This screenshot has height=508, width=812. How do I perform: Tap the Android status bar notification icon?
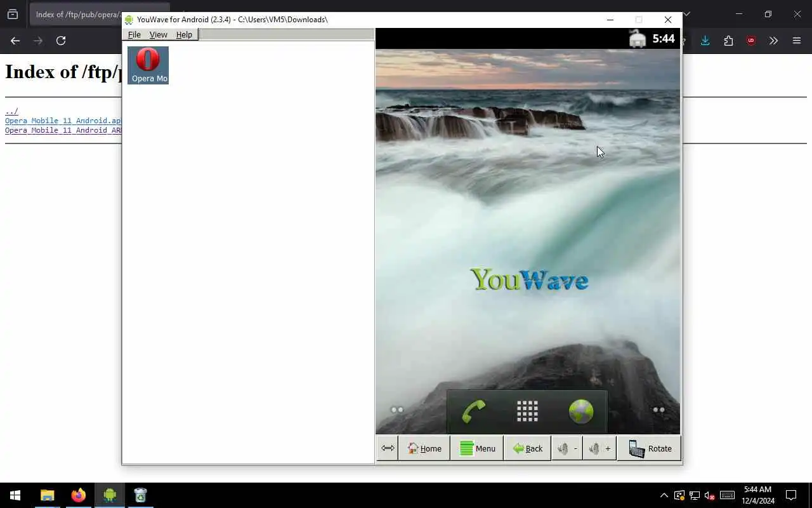point(638,39)
